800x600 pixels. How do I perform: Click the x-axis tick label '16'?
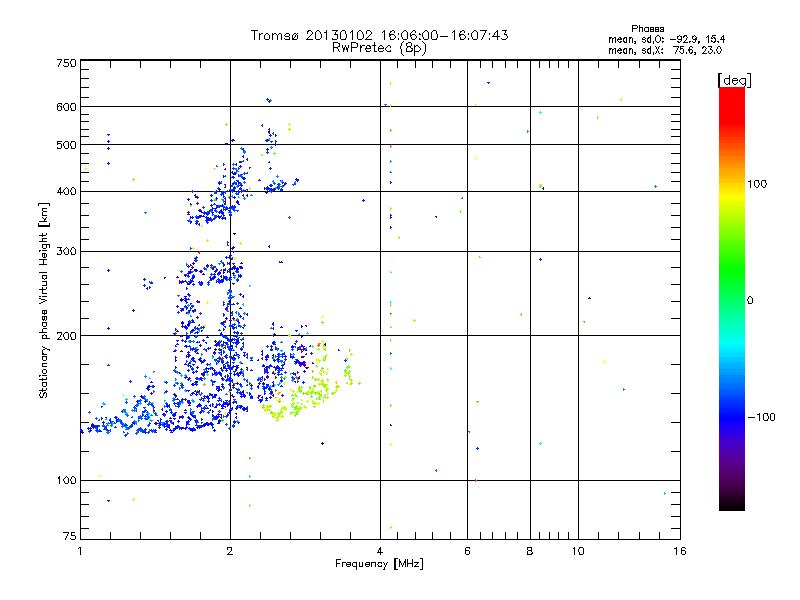click(680, 551)
